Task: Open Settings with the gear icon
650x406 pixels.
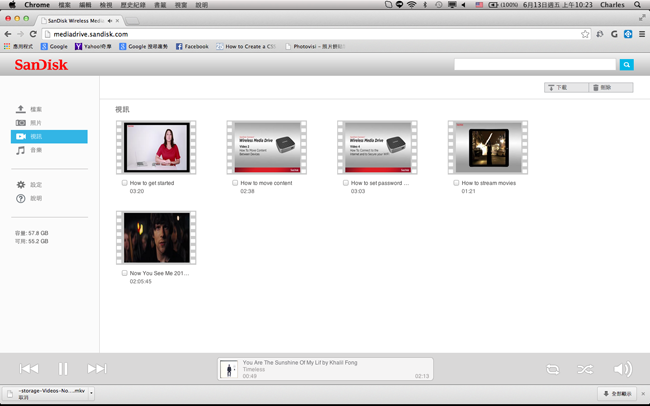Action: click(35, 185)
